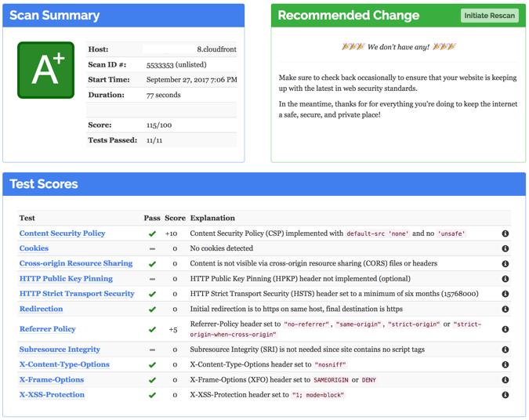Click the Explanation column header

[212, 218]
